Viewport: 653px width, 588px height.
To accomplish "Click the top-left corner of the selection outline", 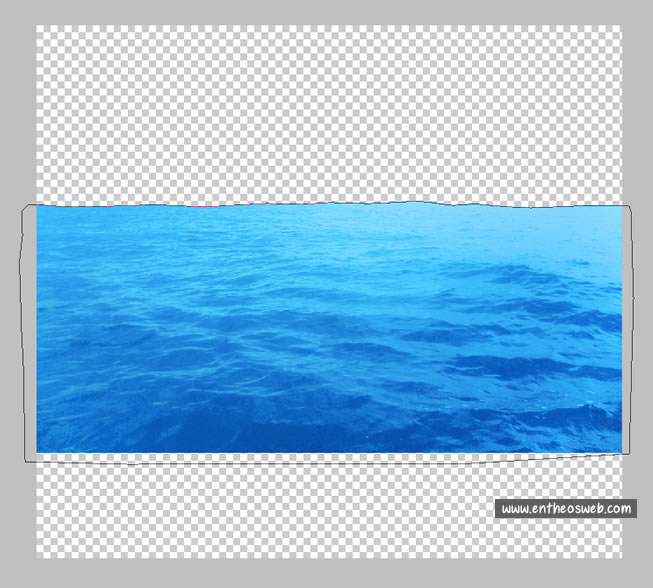I will (25, 206).
